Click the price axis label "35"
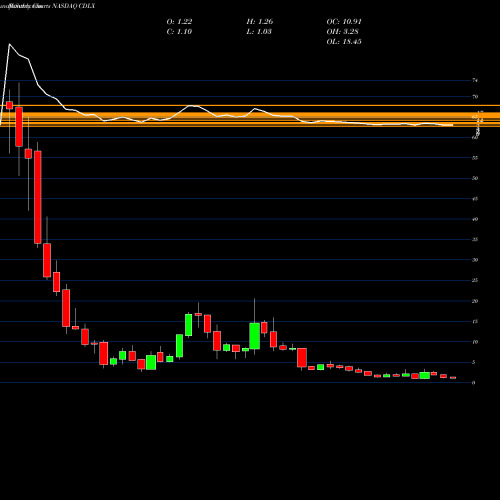500x500 pixels. pyautogui.click(x=475, y=240)
